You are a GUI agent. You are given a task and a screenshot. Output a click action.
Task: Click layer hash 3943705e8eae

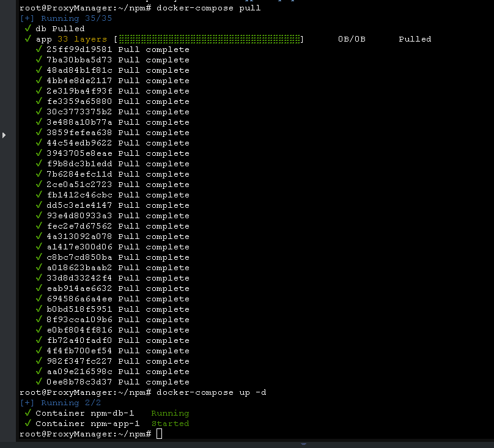tap(79, 153)
